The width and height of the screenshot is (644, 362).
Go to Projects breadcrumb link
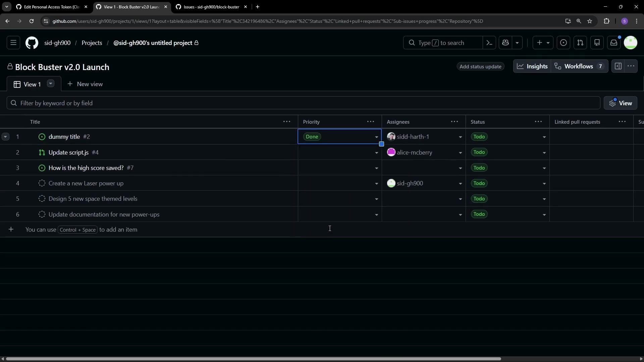pyautogui.click(x=92, y=43)
